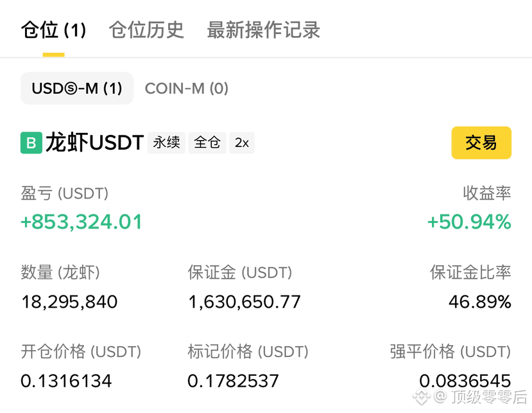The width and height of the screenshot is (532, 413).
Task: Tap the Binance watermark logo icon
Action: pos(422,396)
